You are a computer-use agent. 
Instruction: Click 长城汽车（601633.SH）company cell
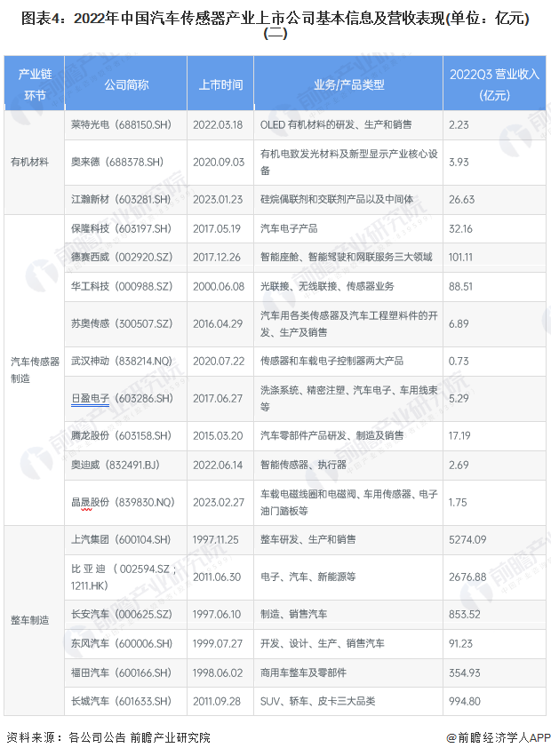coord(126,702)
